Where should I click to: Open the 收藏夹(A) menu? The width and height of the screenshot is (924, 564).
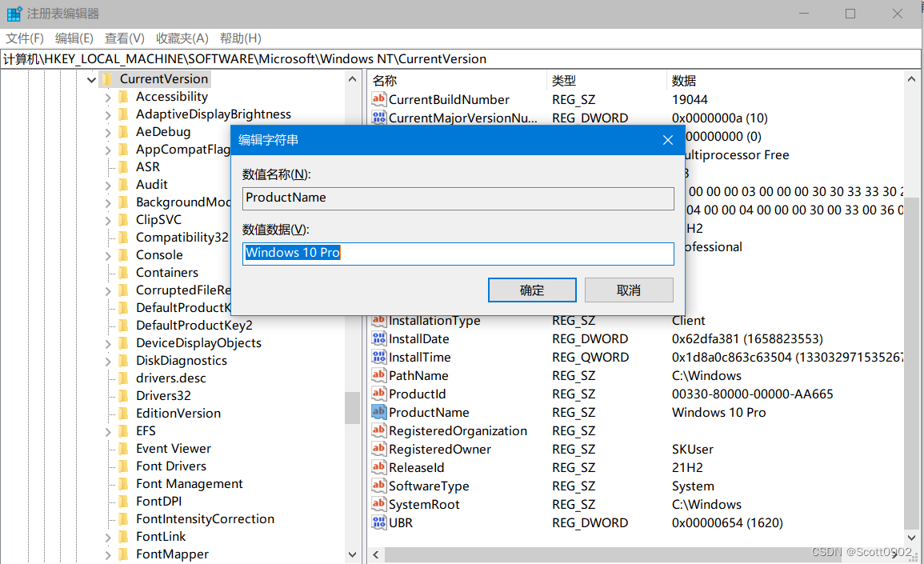[x=182, y=38]
